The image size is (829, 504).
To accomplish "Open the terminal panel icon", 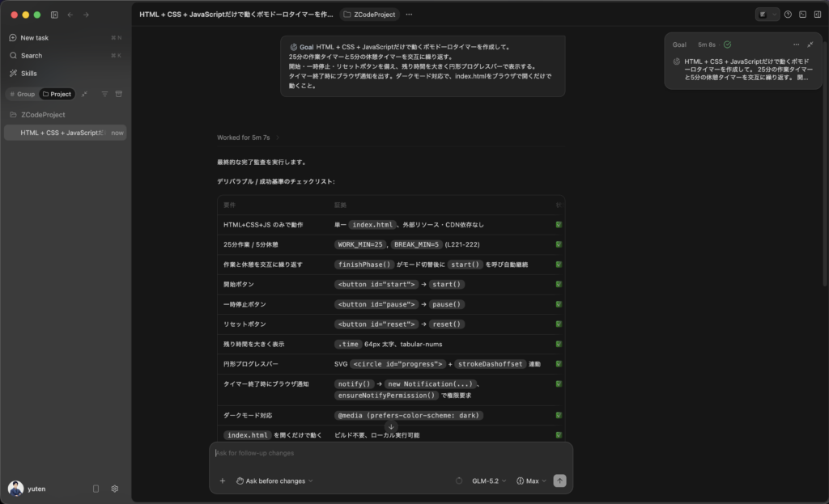I will point(802,15).
